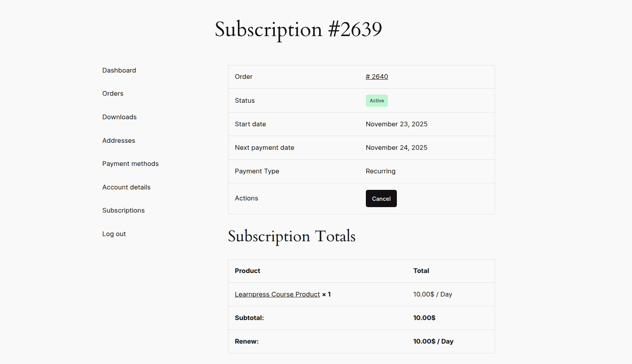Open the Downloads section
The height and width of the screenshot is (364, 632).
tap(119, 117)
